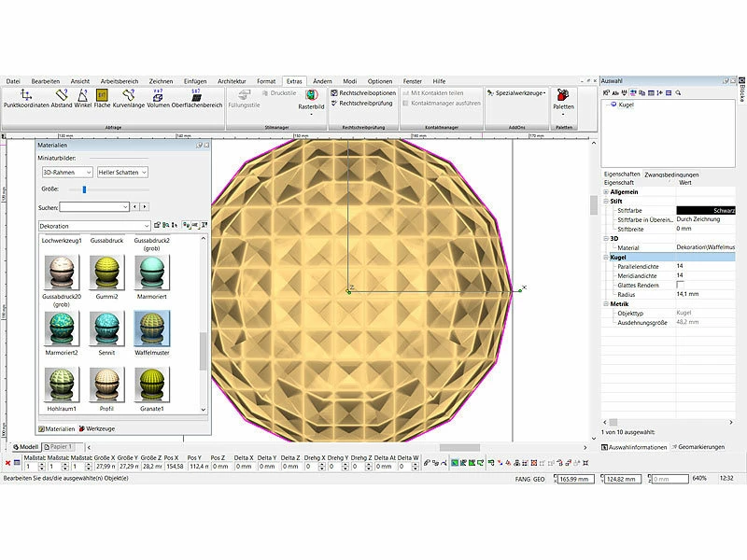
Task: Adjust the Größe thumbnail size slider
Action: (83, 189)
